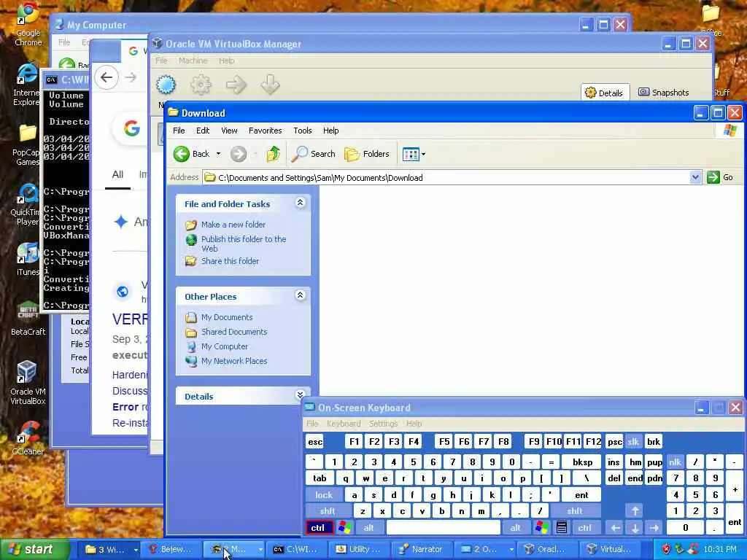Toggle slk key on On-Screen Keyboard
Viewport: 747px width, 560px height.
tap(633, 442)
